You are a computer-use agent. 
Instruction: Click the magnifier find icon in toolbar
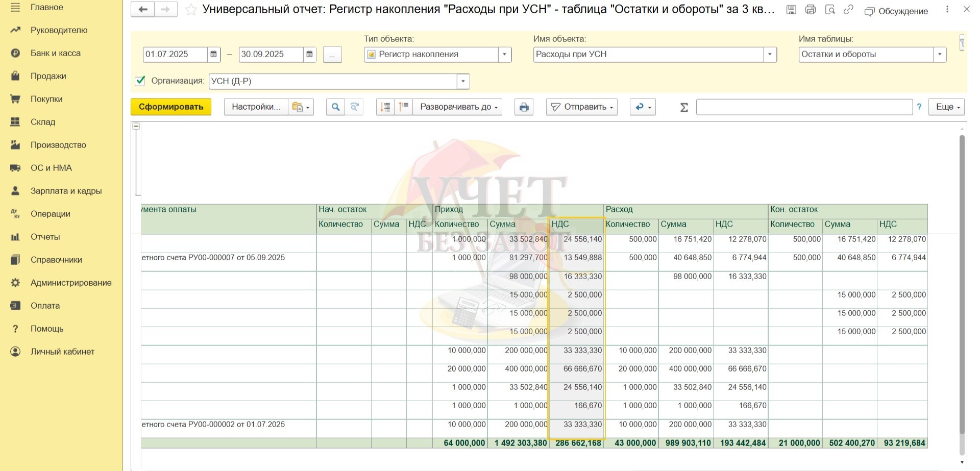click(x=335, y=107)
